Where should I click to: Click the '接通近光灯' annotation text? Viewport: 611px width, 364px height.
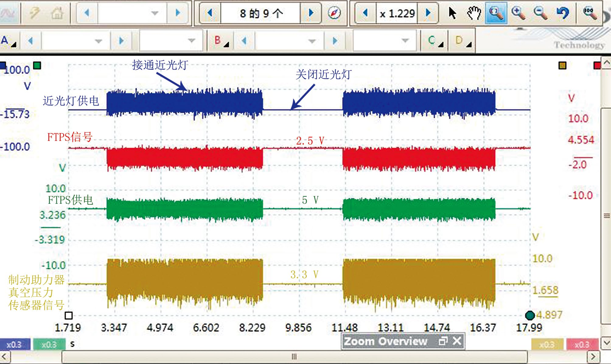pyautogui.click(x=160, y=65)
